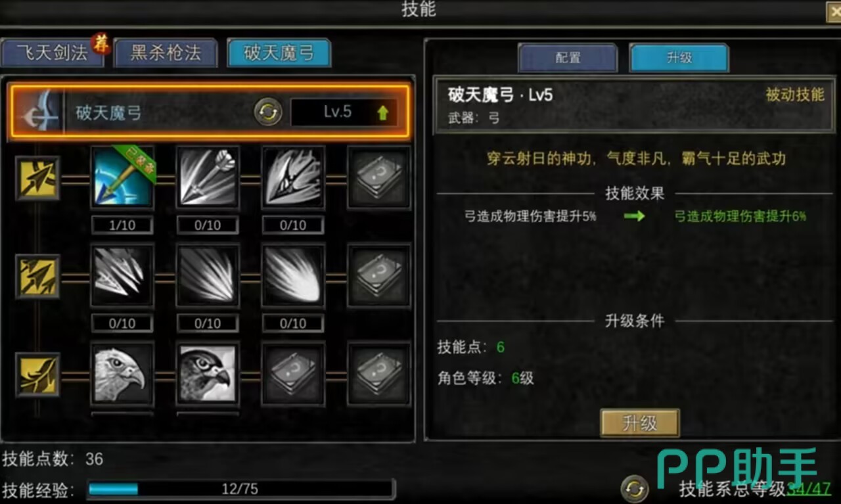Click the locked book slot in first row
This screenshot has width=841, height=504.
(x=379, y=178)
